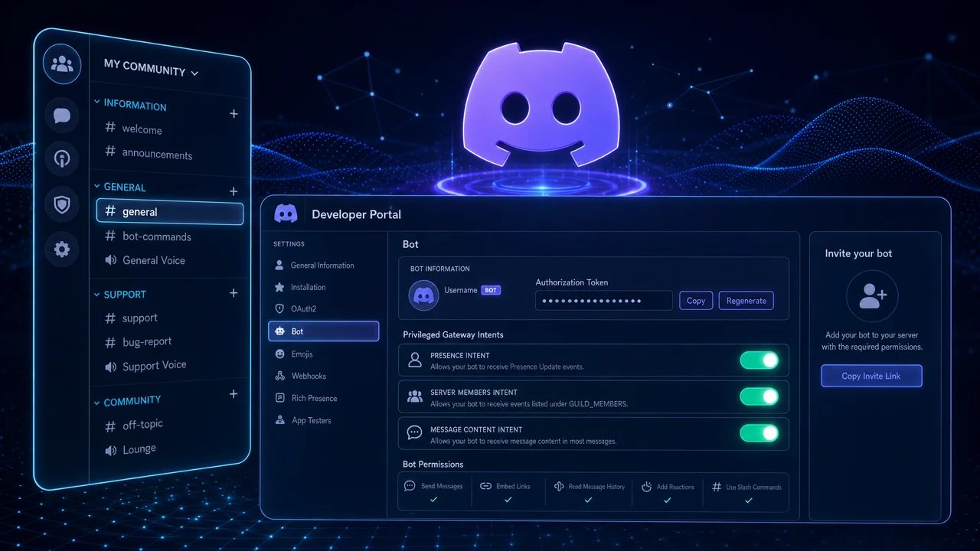Click the Embed Links chain icon

point(485,486)
